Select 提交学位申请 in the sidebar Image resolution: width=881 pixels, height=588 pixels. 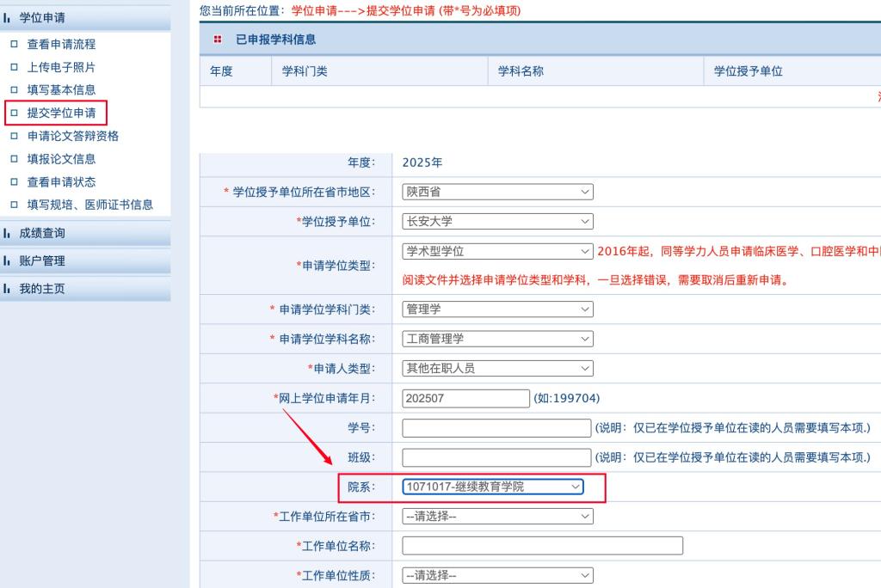pos(61,113)
